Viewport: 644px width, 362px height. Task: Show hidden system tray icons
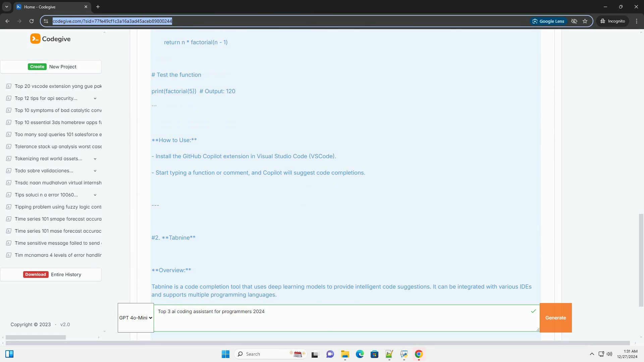pos(592,354)
